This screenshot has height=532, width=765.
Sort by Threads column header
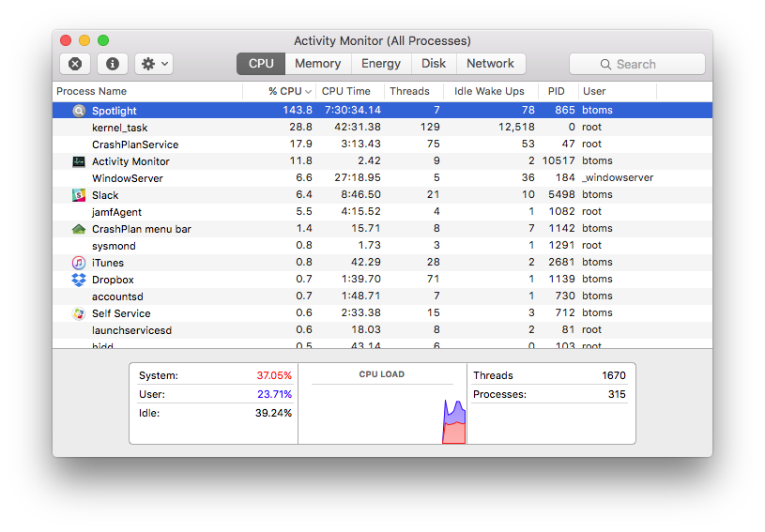point(414,91)
